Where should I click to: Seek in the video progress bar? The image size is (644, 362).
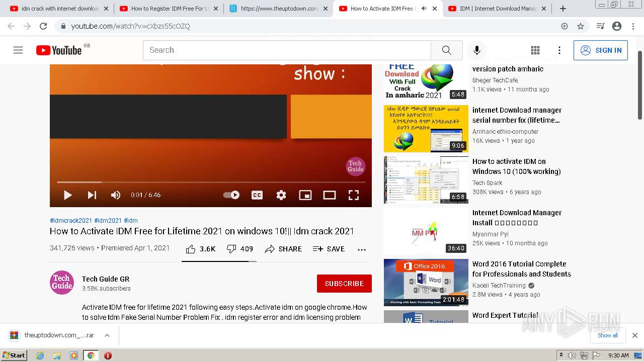pos(211,182)
